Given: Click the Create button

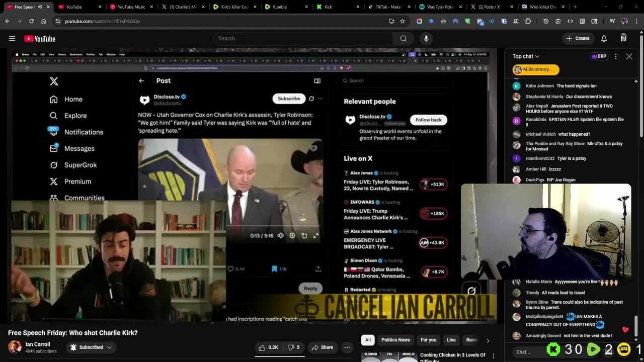Looking at the screenshot, I should tap(578, 39).
